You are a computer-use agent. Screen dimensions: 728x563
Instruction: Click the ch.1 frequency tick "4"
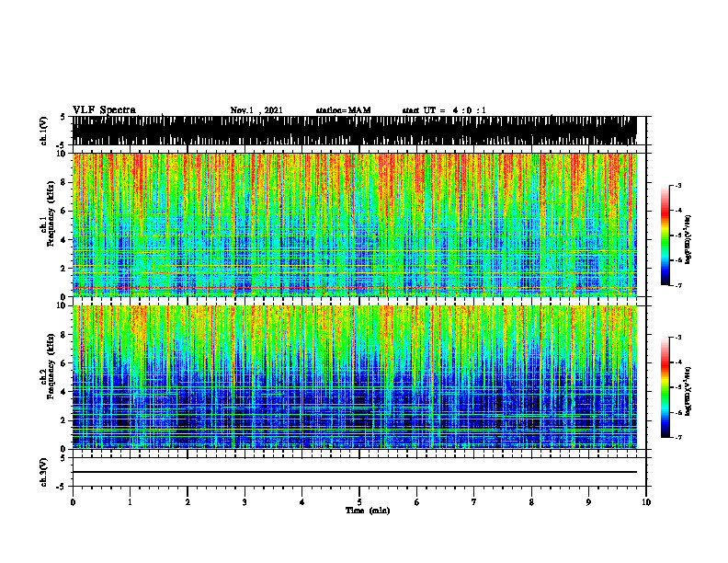click(64, 240)
